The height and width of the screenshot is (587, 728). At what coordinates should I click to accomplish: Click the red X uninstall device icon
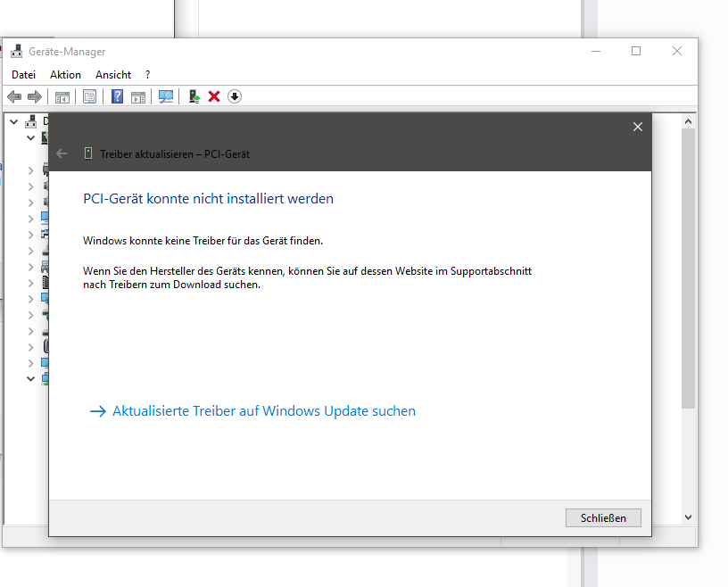(214, 96)
